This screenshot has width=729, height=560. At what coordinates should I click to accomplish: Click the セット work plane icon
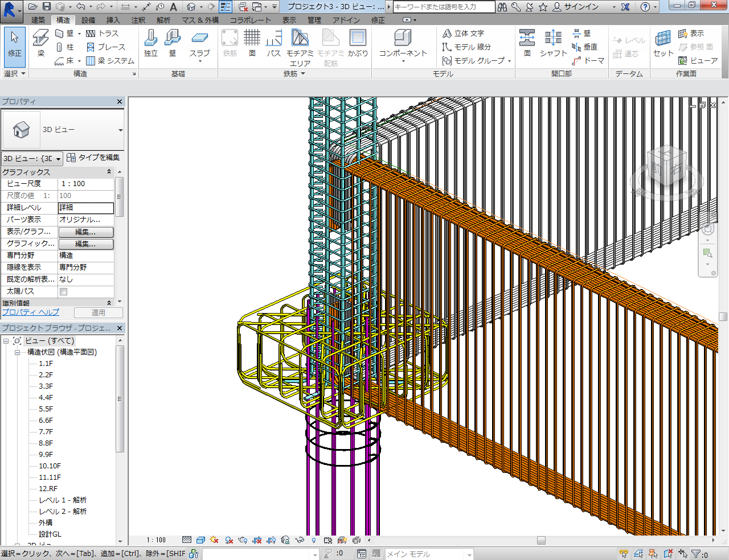663,43
